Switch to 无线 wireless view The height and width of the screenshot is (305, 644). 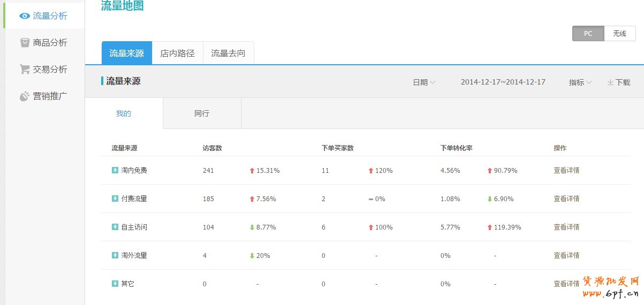619,33
